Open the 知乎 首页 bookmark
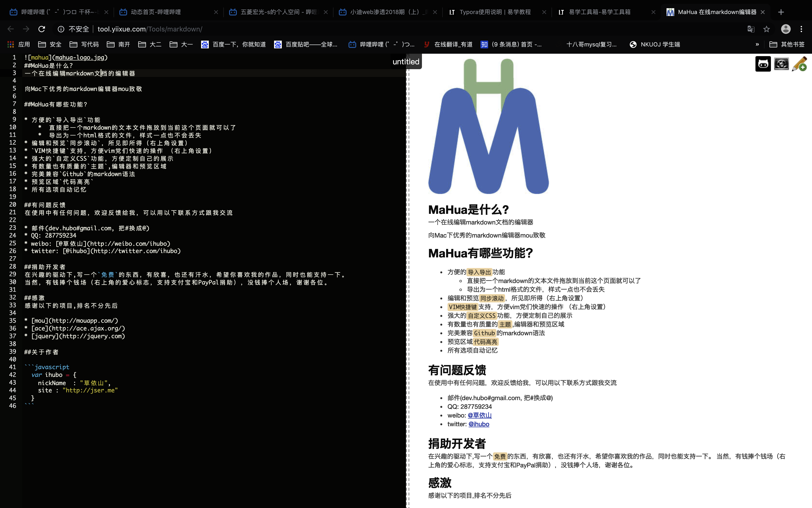This screenshot has height=508, width=812. click(x=511, y=44)
